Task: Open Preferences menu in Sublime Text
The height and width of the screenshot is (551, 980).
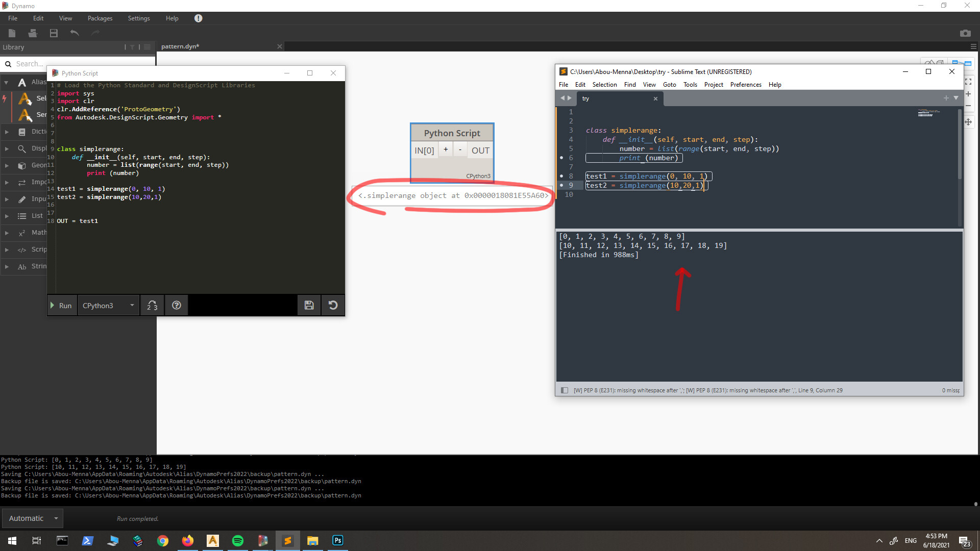Action: [x=745, y=85]
